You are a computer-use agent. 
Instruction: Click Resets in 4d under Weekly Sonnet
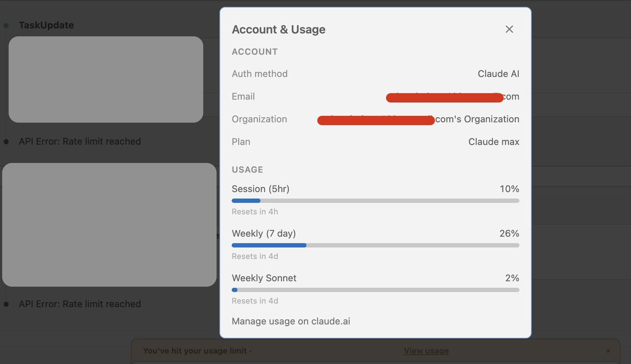pyautogui.click(x=255, y=301)
